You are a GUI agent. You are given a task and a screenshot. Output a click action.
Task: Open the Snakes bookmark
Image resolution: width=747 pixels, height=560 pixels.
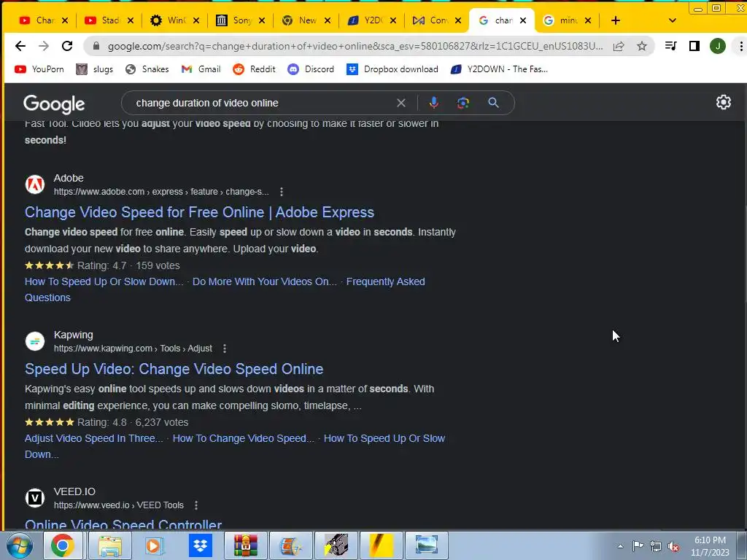point(147,69)
